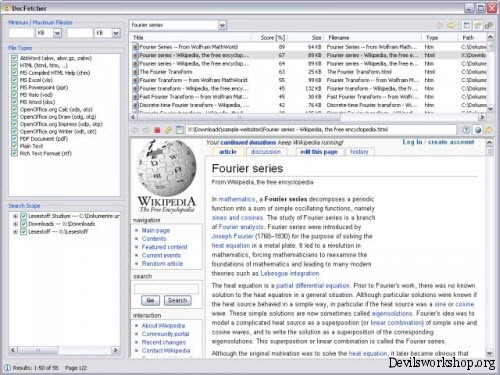Click the file path field in preview toolbar

pos(321,130)
